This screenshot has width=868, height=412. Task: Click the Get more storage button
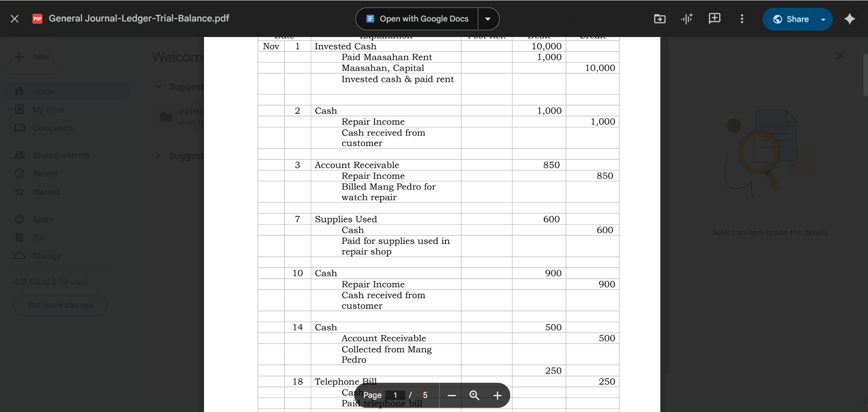click(60, 305)
